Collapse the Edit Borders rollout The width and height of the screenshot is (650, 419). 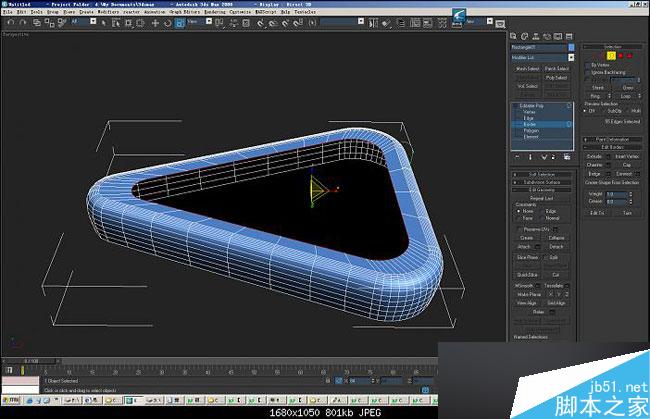pyautogui.click(x=613, y=147)
